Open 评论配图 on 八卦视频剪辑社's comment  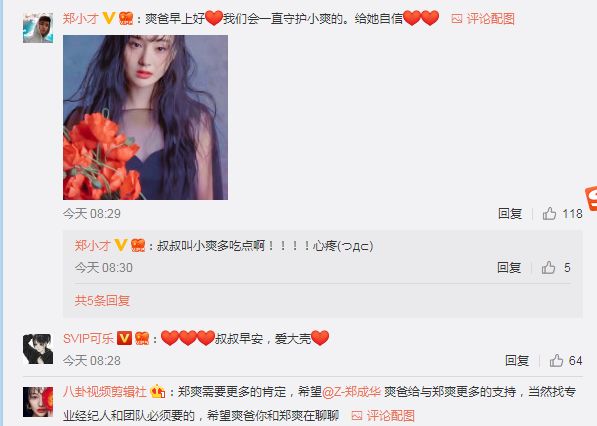coord(383,415)
